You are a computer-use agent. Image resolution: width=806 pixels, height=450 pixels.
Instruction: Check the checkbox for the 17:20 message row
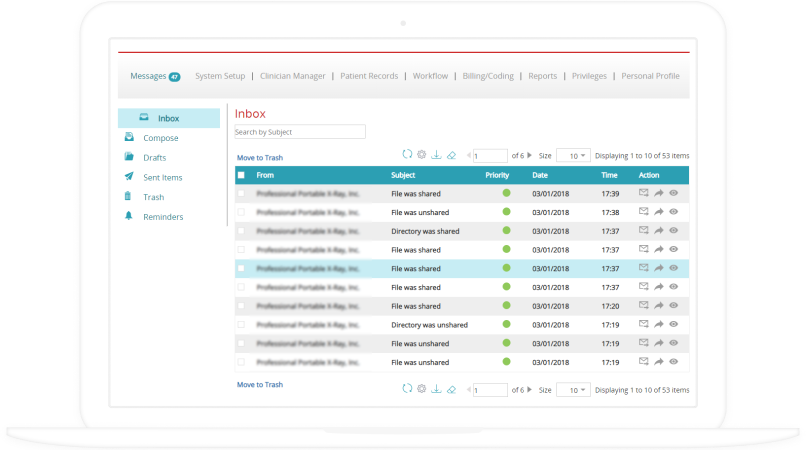click(x=241, y=306)
